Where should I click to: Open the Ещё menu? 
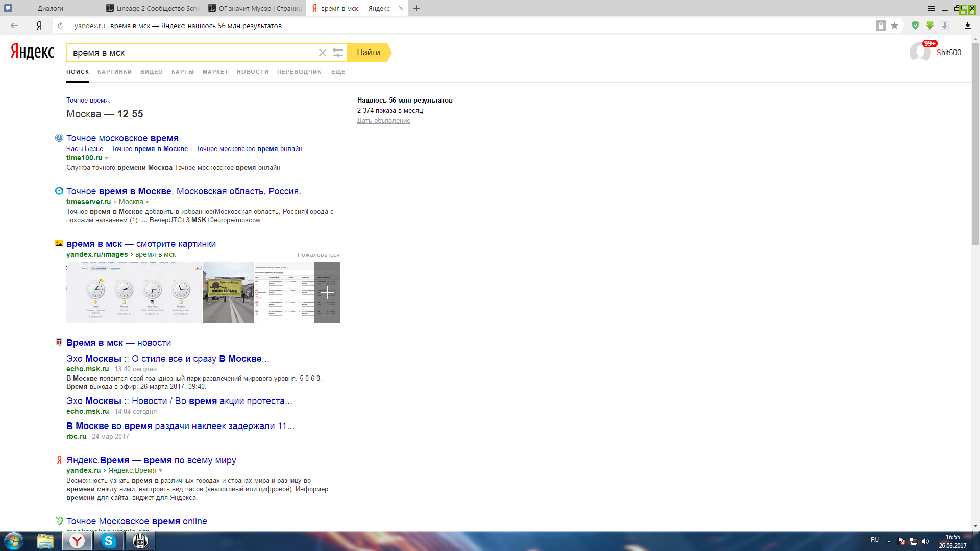pyautogui.click(x=338, y=72)
